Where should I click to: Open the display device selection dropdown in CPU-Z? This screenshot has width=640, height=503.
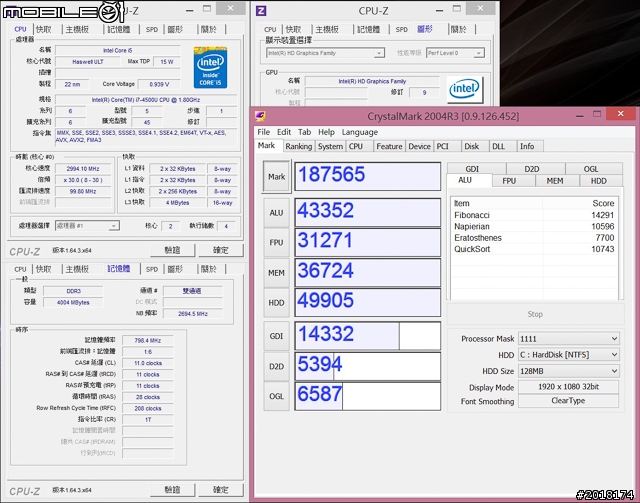325,53
